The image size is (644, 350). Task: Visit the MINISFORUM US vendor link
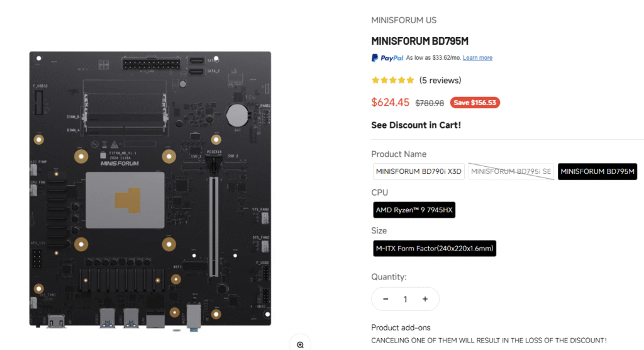(404, 20)
